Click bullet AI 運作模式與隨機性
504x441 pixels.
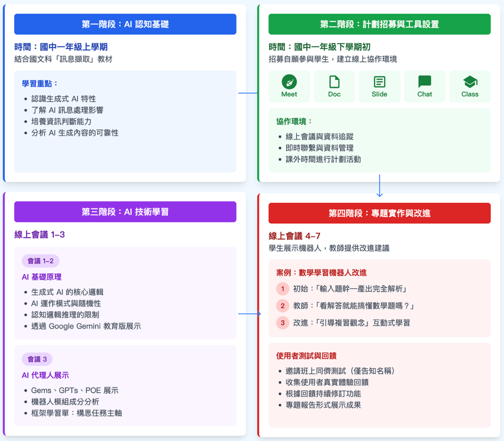pos(66,303)
